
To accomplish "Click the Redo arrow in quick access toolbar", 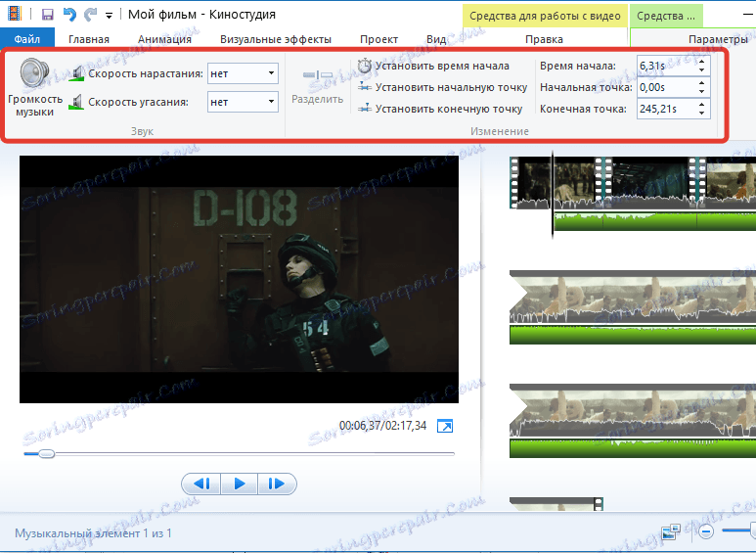I will click(90, 15).
